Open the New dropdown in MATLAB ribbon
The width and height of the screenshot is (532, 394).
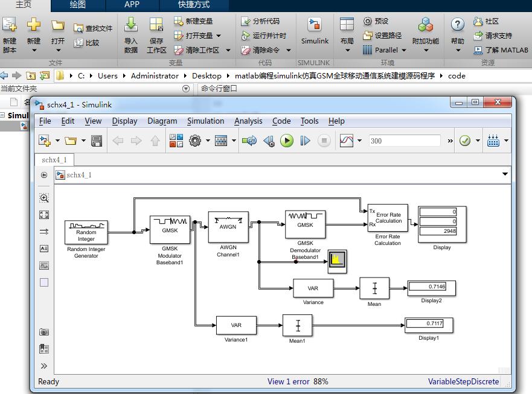point(34,50)
